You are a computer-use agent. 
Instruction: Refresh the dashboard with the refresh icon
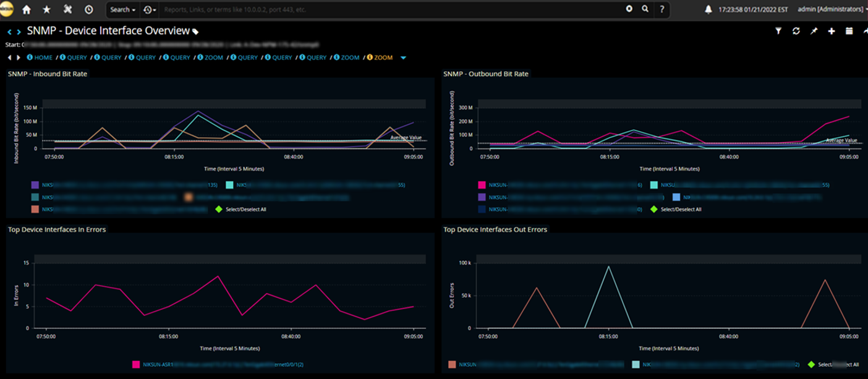(796, 31)
